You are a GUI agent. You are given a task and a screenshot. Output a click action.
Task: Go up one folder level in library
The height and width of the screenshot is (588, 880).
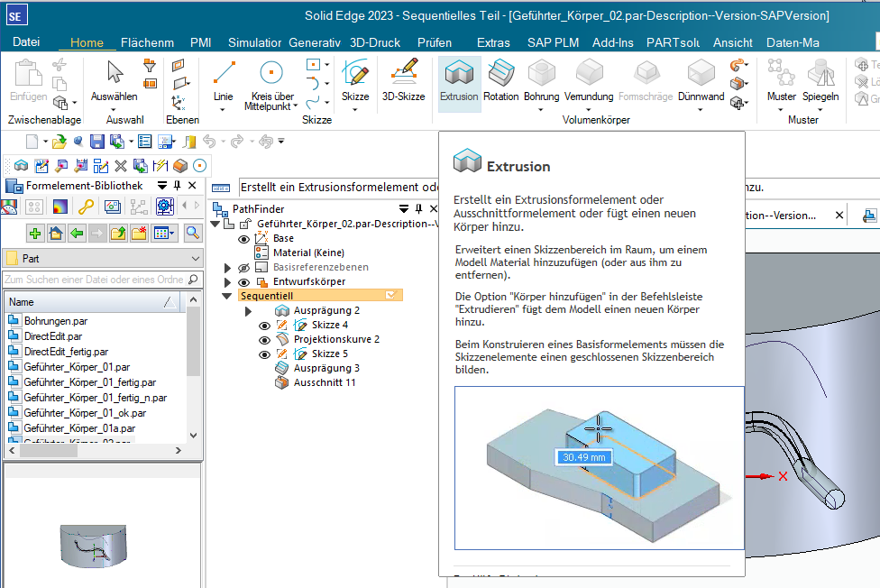point(118,233)
